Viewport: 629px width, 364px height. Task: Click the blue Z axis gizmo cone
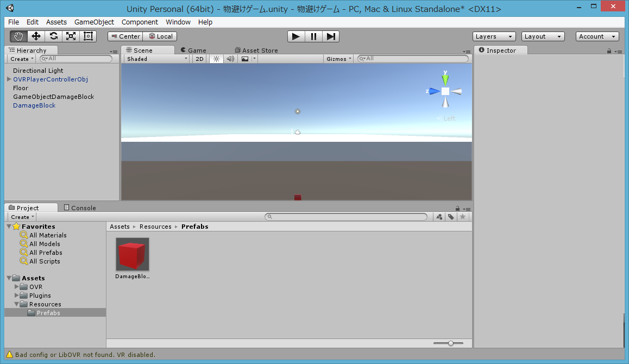pos(434,91)
